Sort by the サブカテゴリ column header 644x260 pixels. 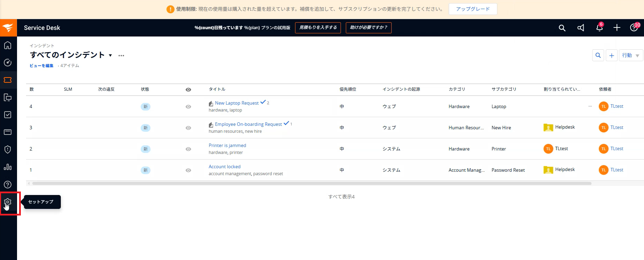[504, 89]
